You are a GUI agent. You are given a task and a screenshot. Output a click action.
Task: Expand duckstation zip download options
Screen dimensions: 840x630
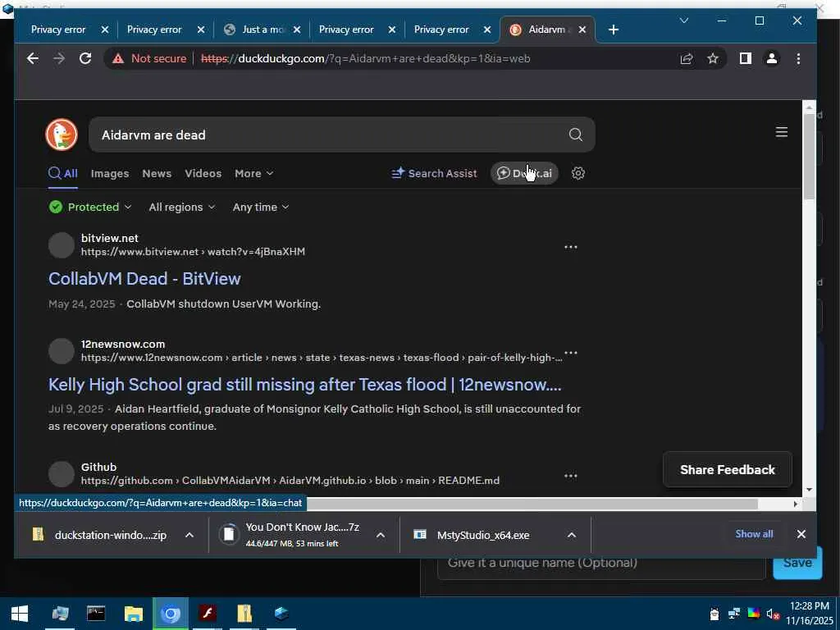point(189,535)
